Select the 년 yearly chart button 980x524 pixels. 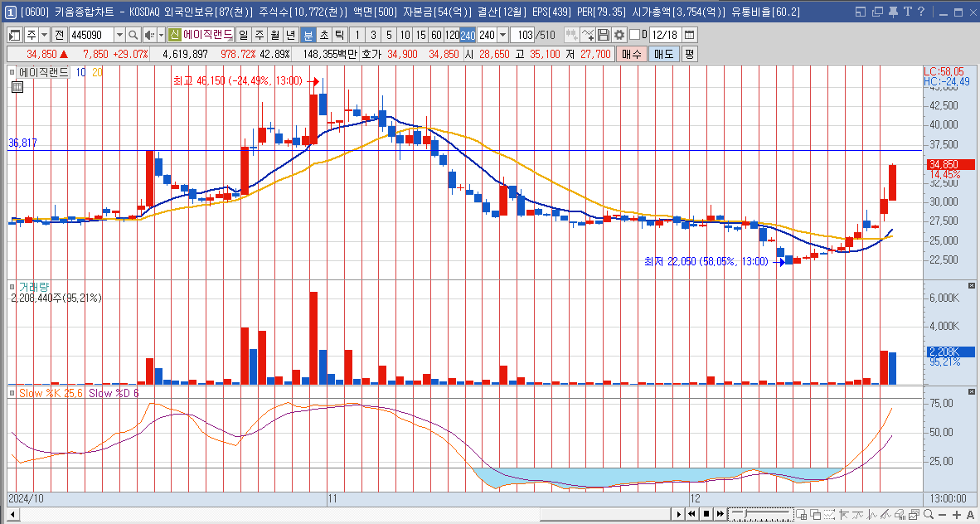click(x=290, y=35)
